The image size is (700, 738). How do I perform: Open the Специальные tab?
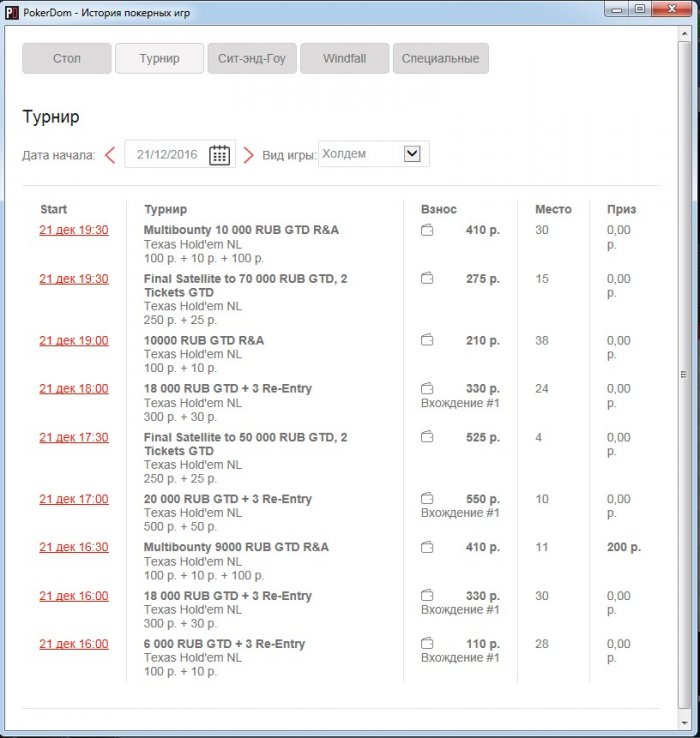click(441, 58)
